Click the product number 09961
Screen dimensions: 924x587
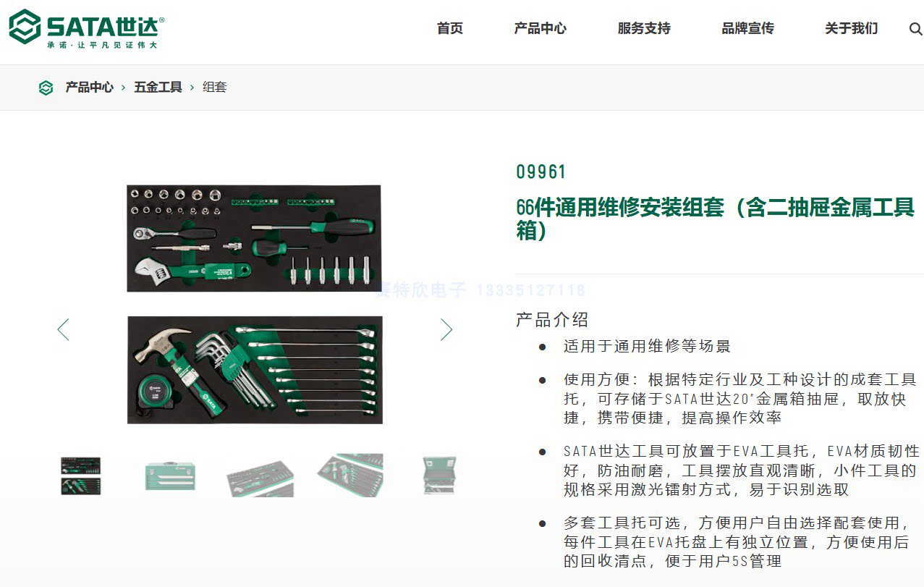pyautogui.click(x=541, y=172)
